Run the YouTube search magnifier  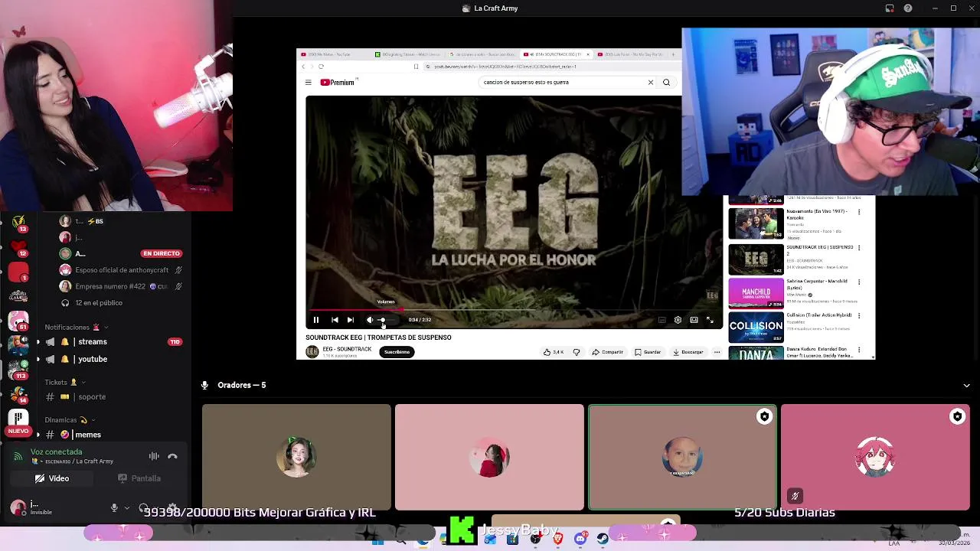click(x=666, y=82)
